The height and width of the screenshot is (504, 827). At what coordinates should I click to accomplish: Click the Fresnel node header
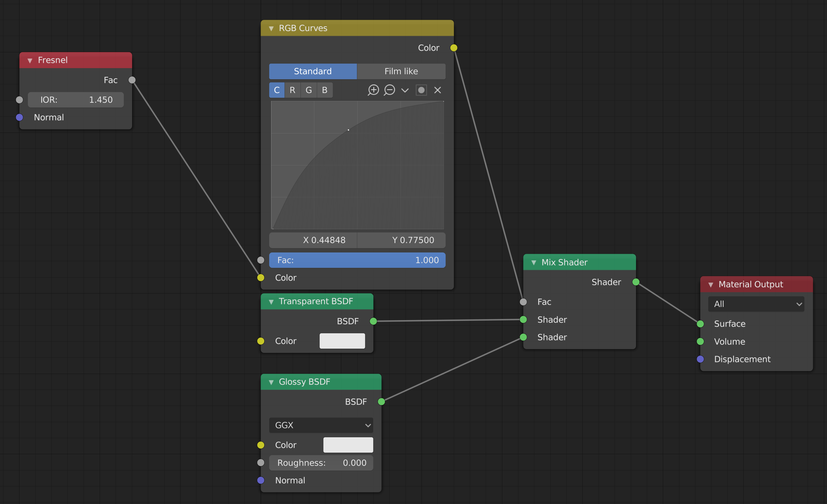pyautogui.click(x=76, y=60)
